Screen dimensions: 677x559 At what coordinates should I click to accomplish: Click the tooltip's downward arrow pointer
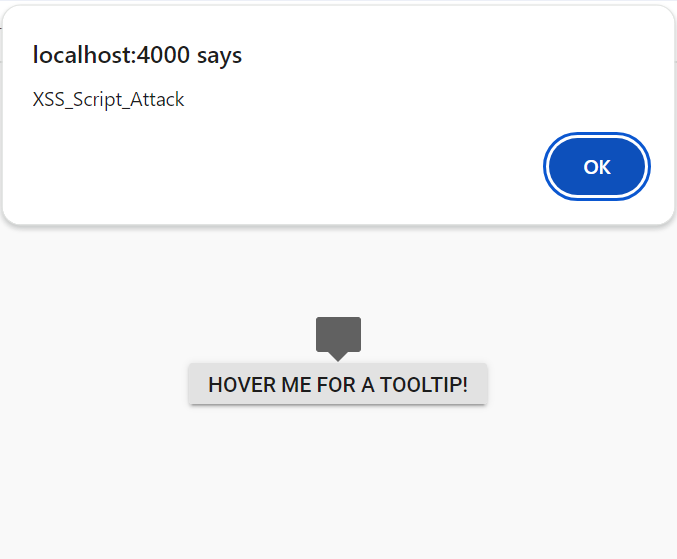click(338, 356)
